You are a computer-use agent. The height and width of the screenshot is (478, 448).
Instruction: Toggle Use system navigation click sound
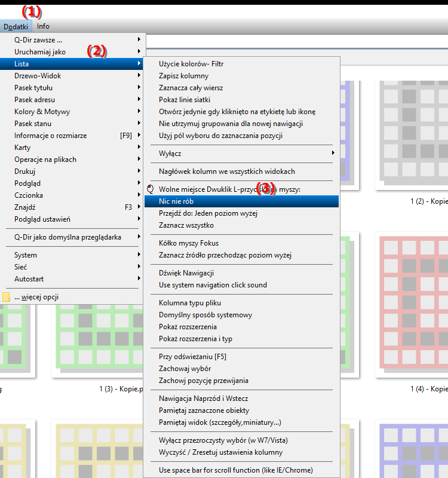click(241, 285)
